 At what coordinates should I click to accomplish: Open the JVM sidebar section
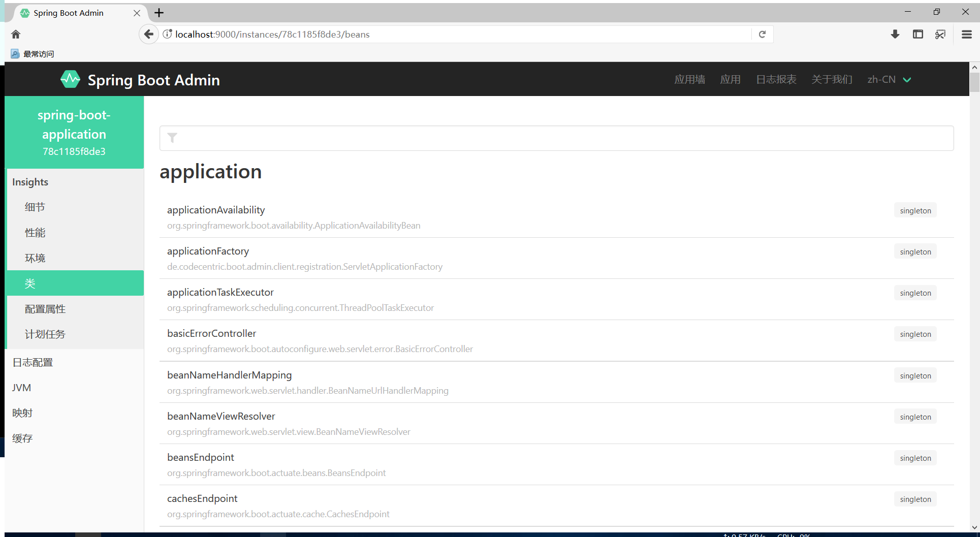[75, 388]
